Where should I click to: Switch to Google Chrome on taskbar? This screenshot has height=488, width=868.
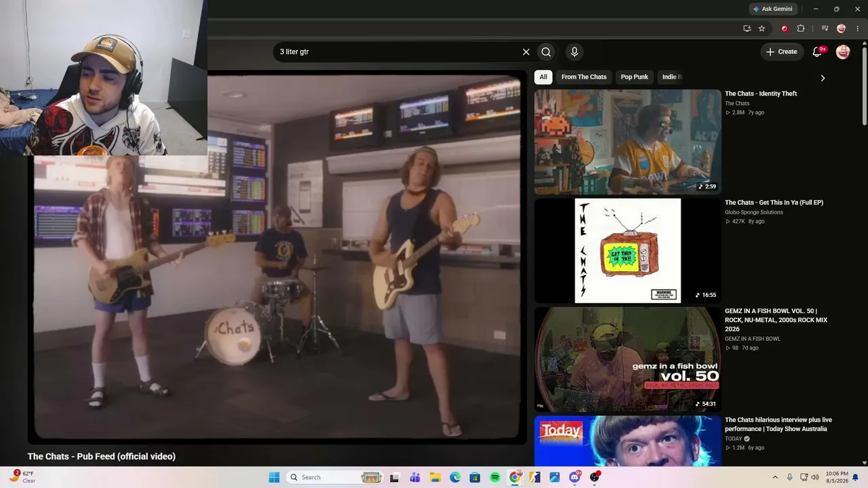(515, 477)
